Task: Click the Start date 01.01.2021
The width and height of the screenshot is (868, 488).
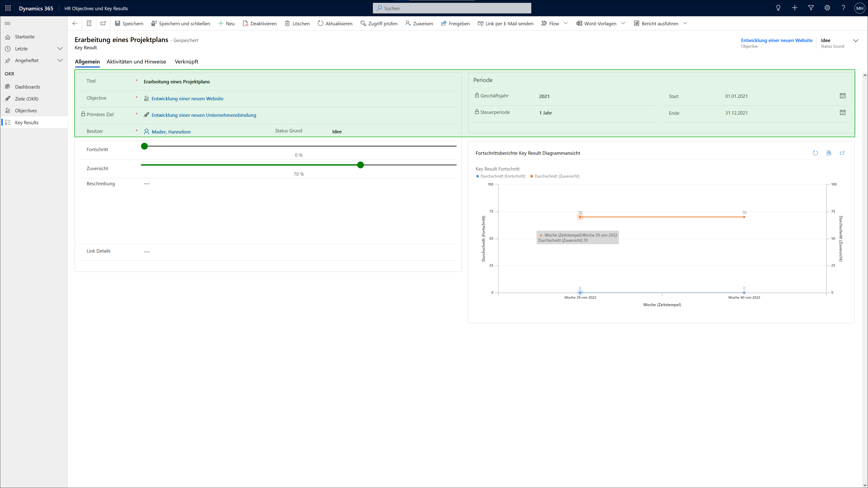Action: [x=736, y=96]
